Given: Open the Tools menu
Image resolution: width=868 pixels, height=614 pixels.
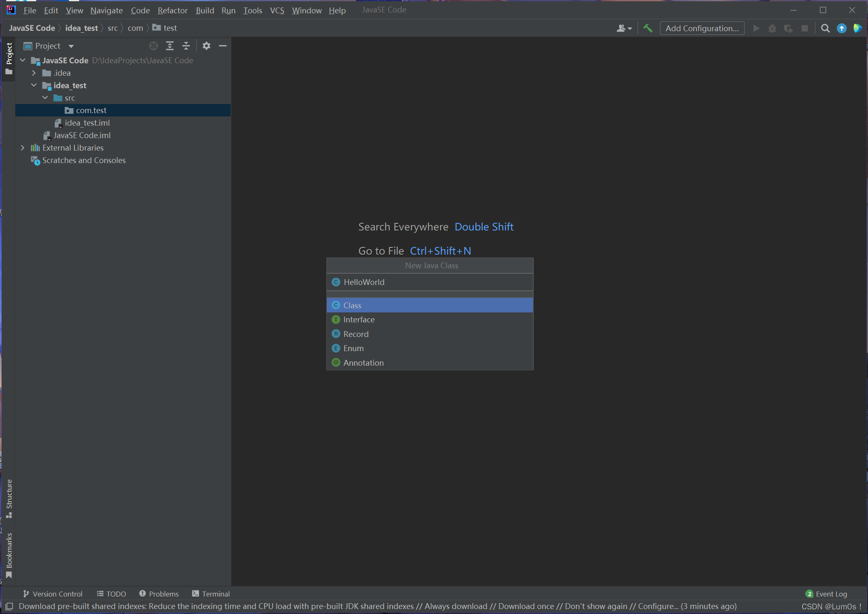Looking at the screenshot, I should (253, 10).
